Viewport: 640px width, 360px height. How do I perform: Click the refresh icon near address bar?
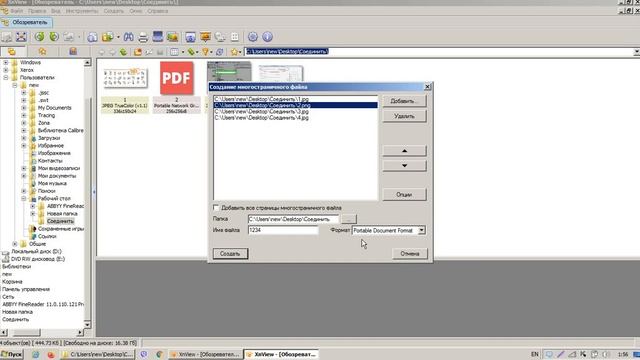click(x=220, y=52)
